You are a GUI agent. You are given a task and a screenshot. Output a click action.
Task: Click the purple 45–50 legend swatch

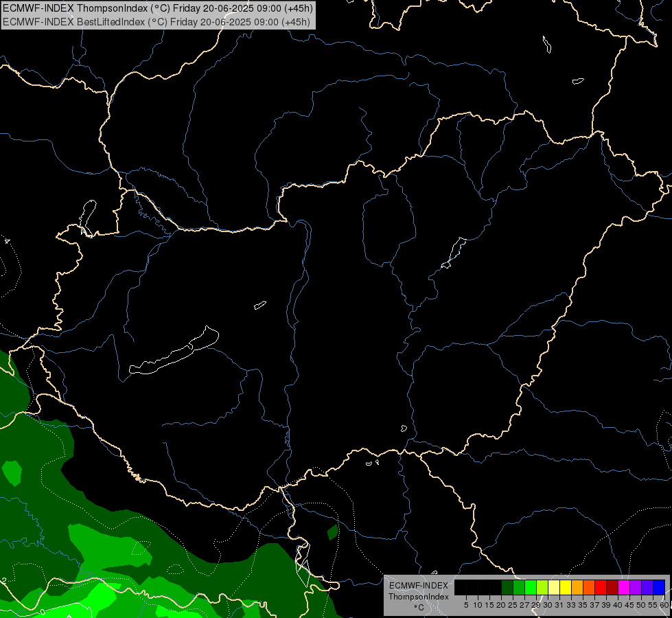coord(636,587)
